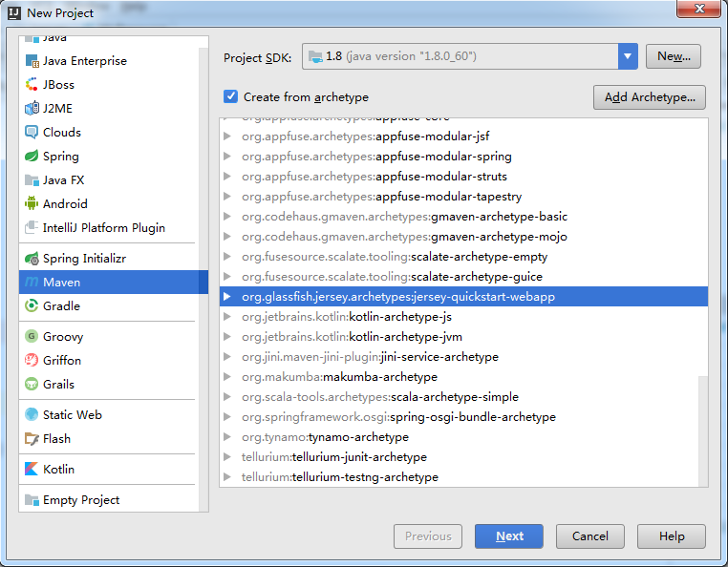
Task: Expand tellurium-junit-archetype node
Action: (x=227, y=456)
